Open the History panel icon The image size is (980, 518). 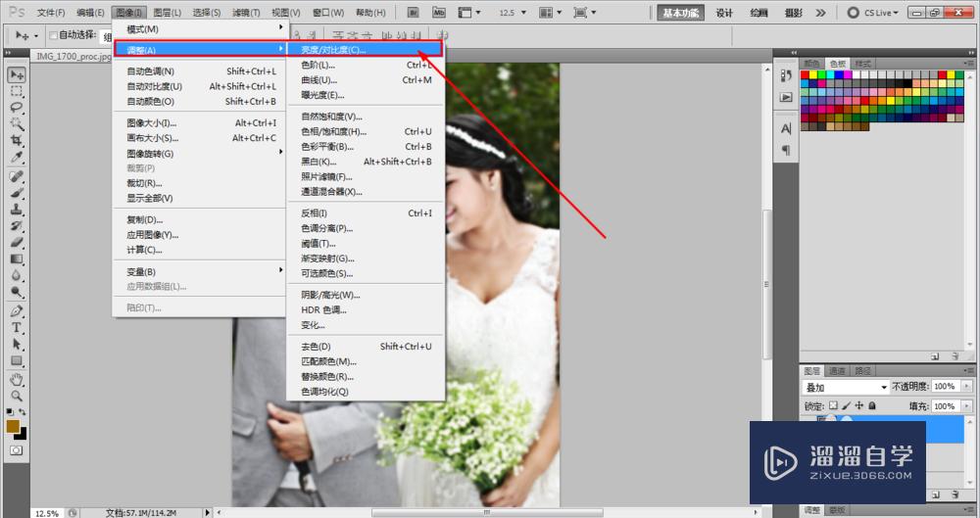786,75
